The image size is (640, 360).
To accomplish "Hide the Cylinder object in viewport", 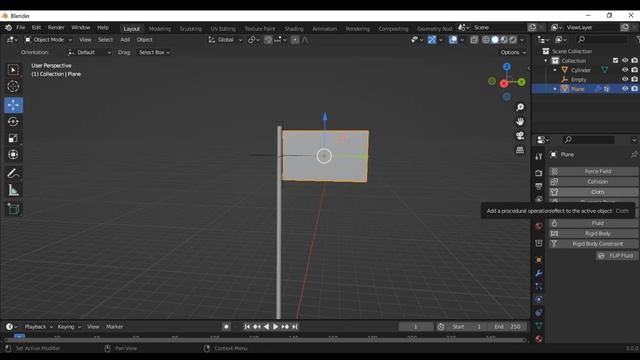I will (625, 70).
